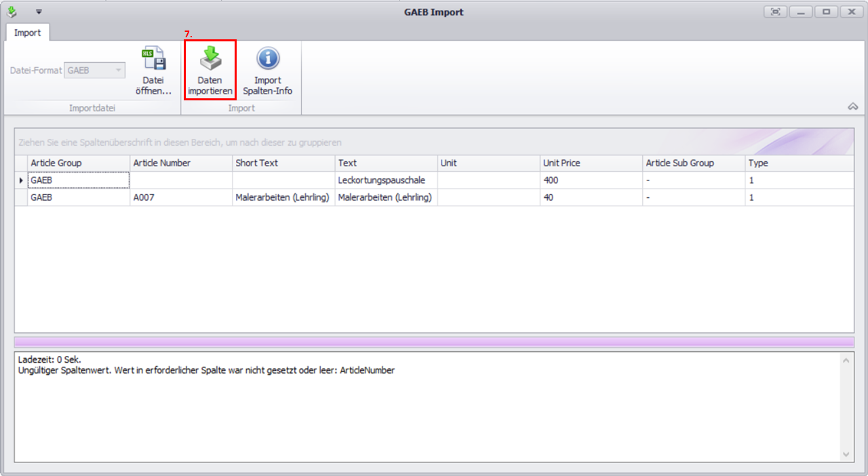Screen dimensions: 868x476
Task: Select the Import ribbon tab
Action: click(27, 33)
